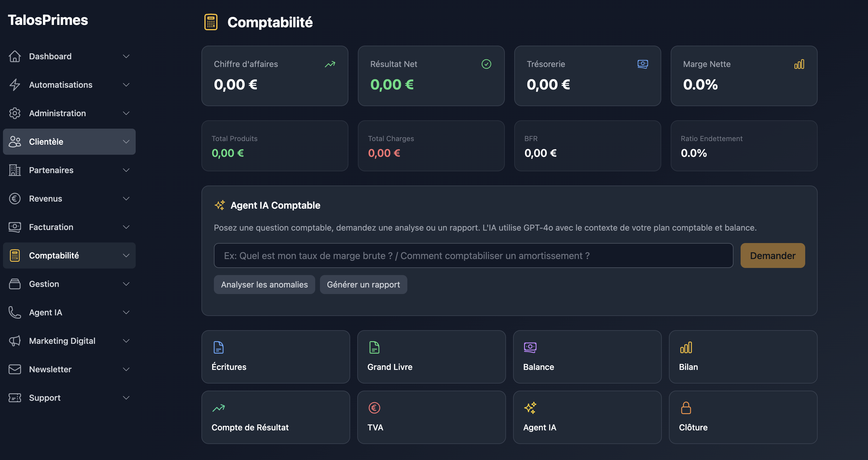
Task: Collapse the Facturation section chevron
Action: tap(126, 227)
